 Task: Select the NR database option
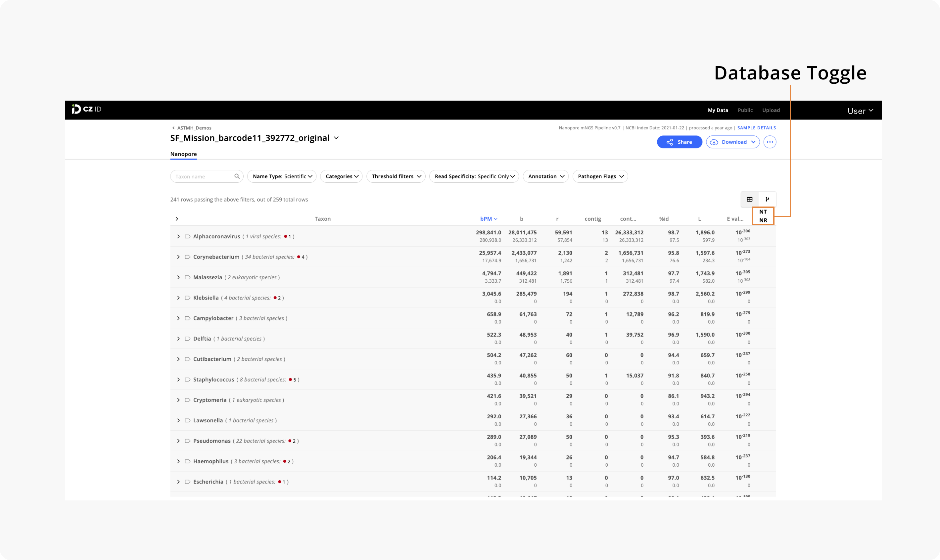click(763, 220)
